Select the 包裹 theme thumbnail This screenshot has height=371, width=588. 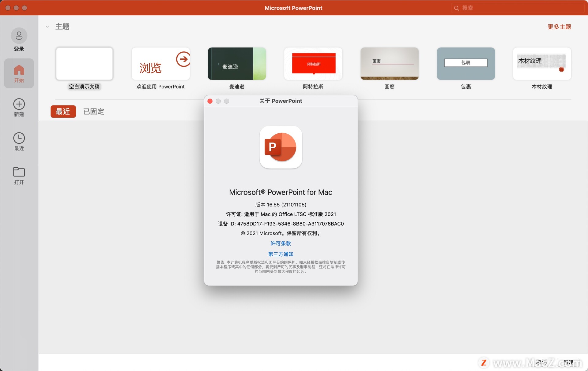466,64
